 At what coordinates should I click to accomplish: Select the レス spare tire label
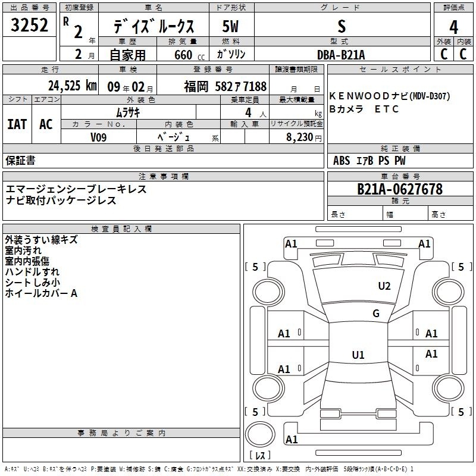coord(260,455)
